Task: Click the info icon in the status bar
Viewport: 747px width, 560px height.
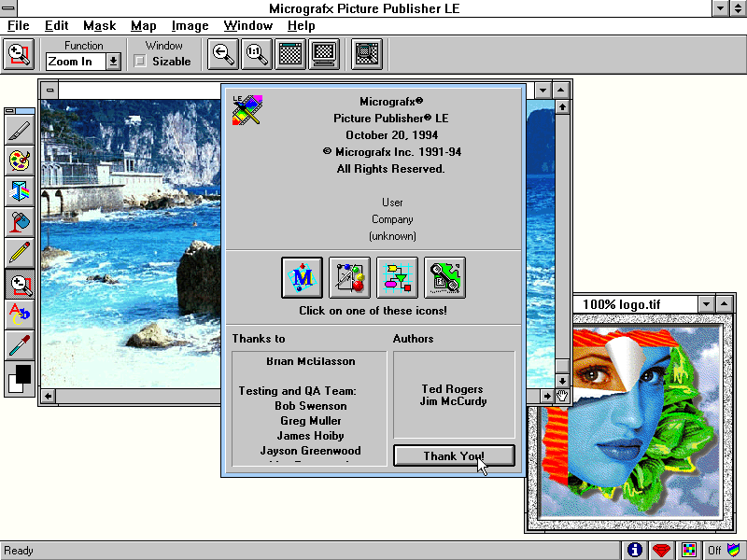Action: coord(635,551)
